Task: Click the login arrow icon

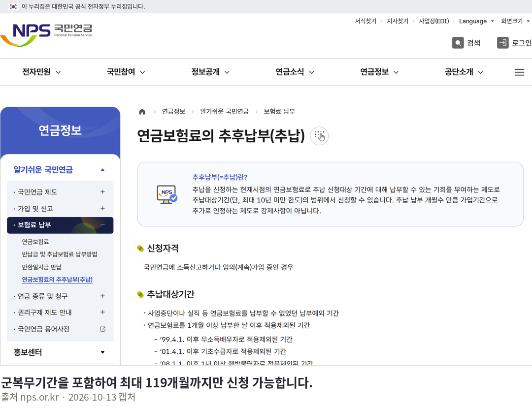Action: point(502,43)
